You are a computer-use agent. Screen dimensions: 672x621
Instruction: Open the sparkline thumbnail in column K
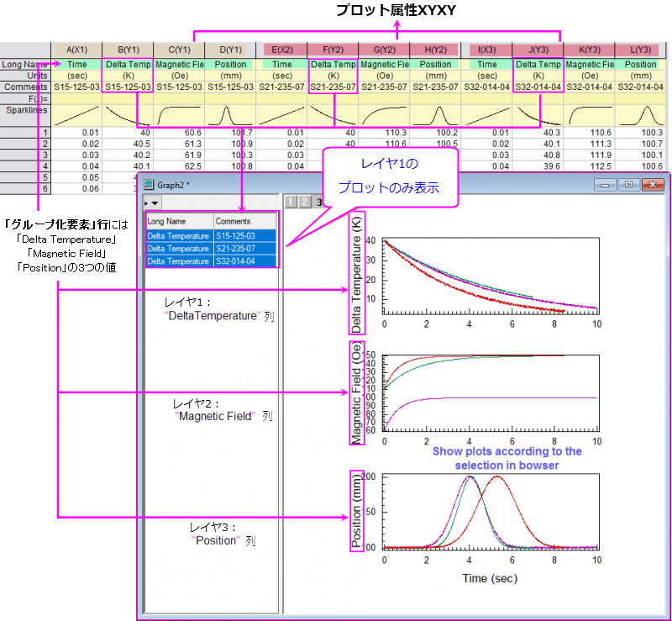click(590, 115)
